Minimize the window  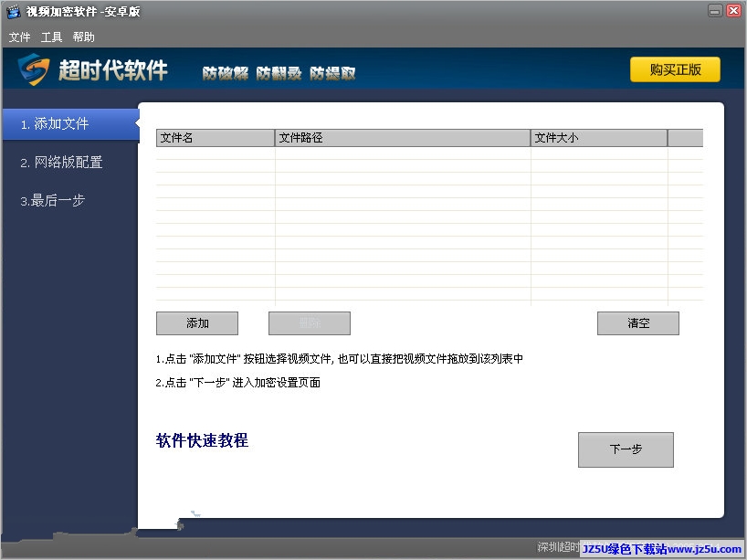click(715, 10)
